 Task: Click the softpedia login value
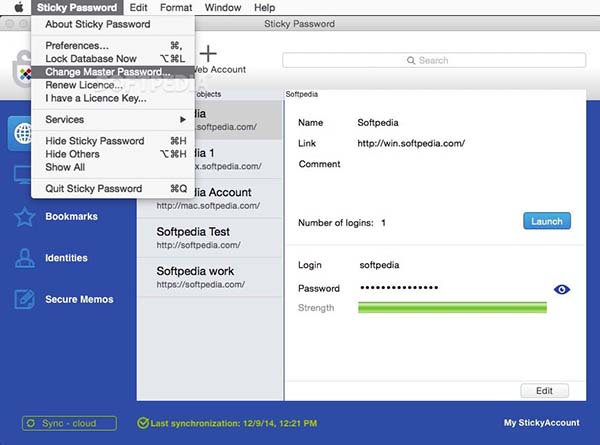(379, 265)
